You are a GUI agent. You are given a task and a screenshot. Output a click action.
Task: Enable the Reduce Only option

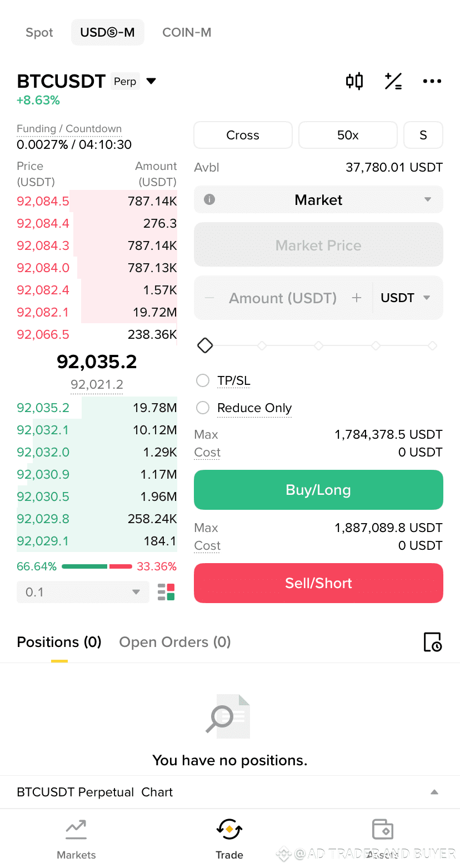pos(203,408)
